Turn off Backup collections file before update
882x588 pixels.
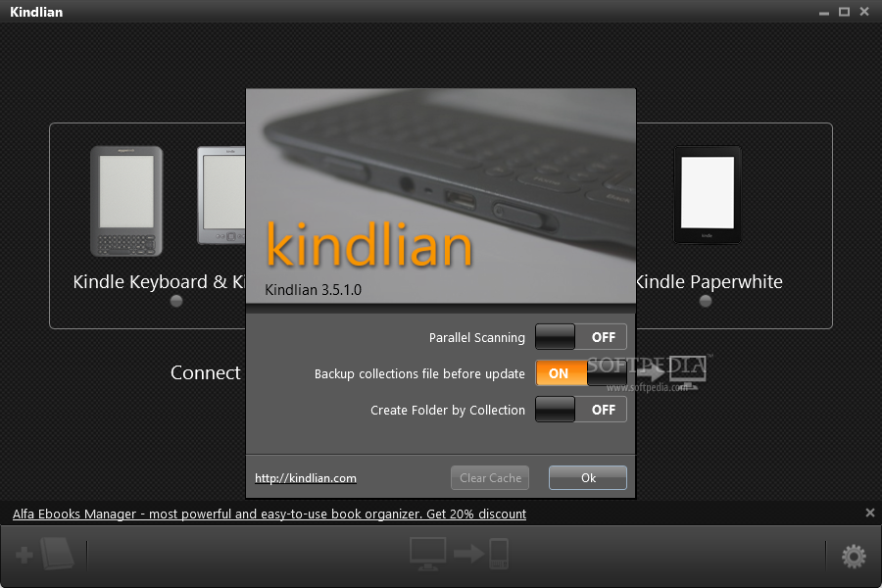pyautogui.click(x=580, y=373)
